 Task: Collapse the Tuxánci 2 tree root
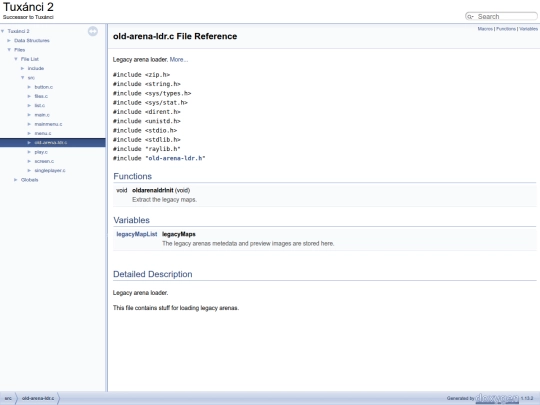[x=3, y=31]
